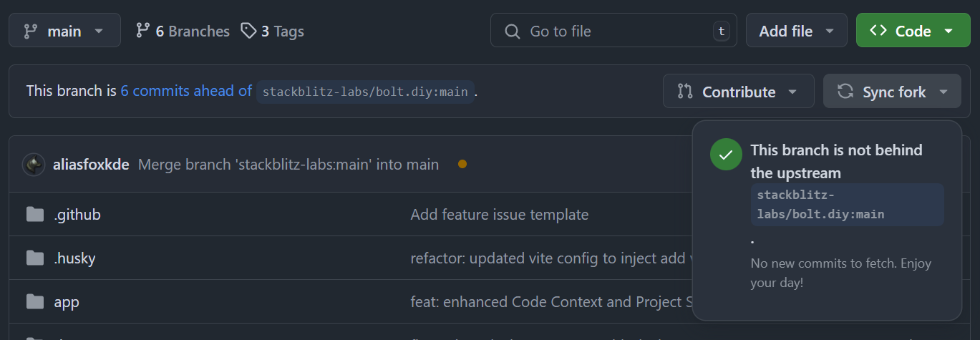
Task: Click 'No new commits to fetch' message
Action: pyautogui.click(x=841, y=273)
